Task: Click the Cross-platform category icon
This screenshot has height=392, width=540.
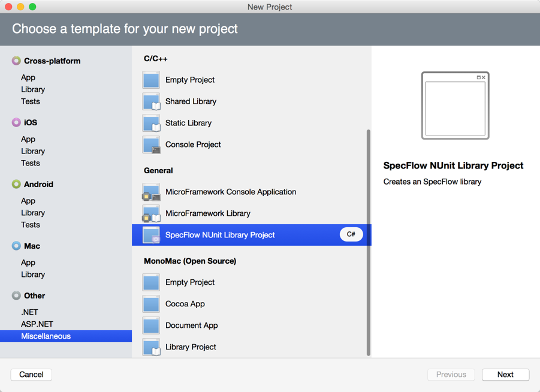Action: click(x=16, y=61)
